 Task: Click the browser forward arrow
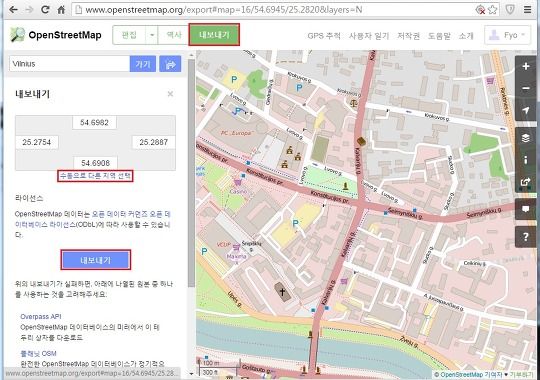pos(30,10)
